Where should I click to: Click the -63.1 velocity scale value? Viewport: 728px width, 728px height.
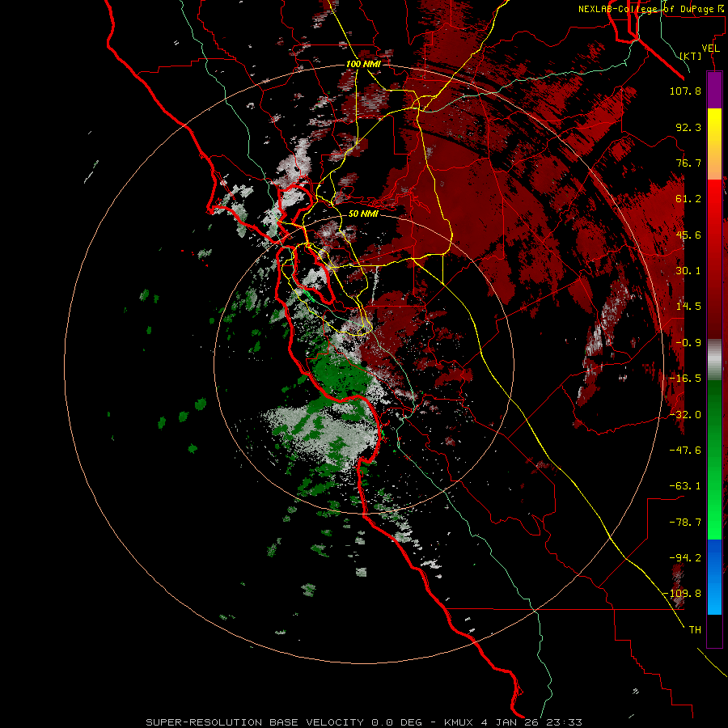click(x=685, y=486)
